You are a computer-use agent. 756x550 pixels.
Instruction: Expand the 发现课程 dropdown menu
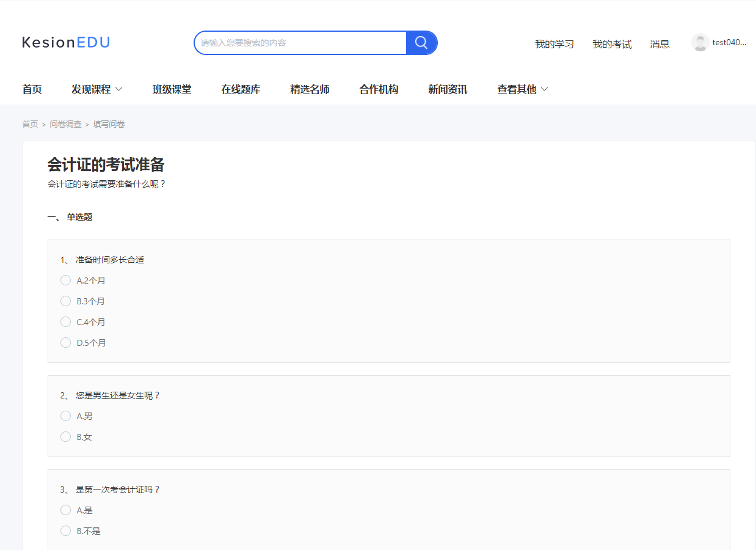click(x=96, y=89)
